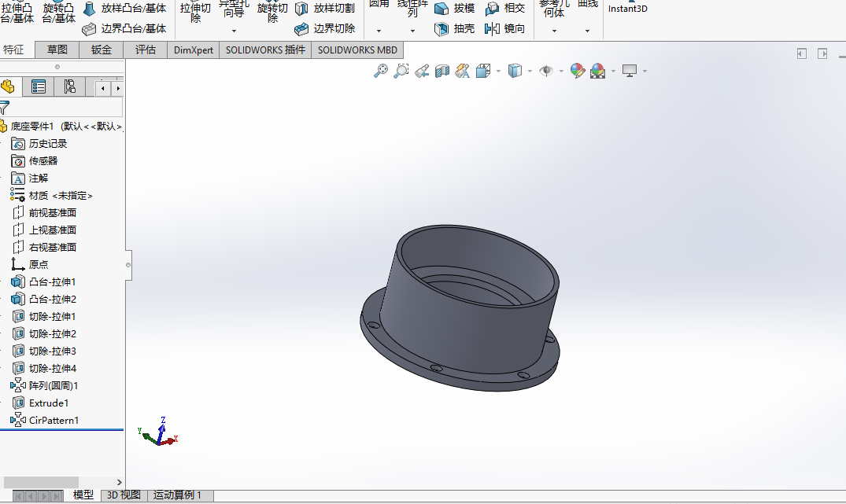
Task: Open the 参考几何体 dropdown arrow
Action: pos(554,31)
